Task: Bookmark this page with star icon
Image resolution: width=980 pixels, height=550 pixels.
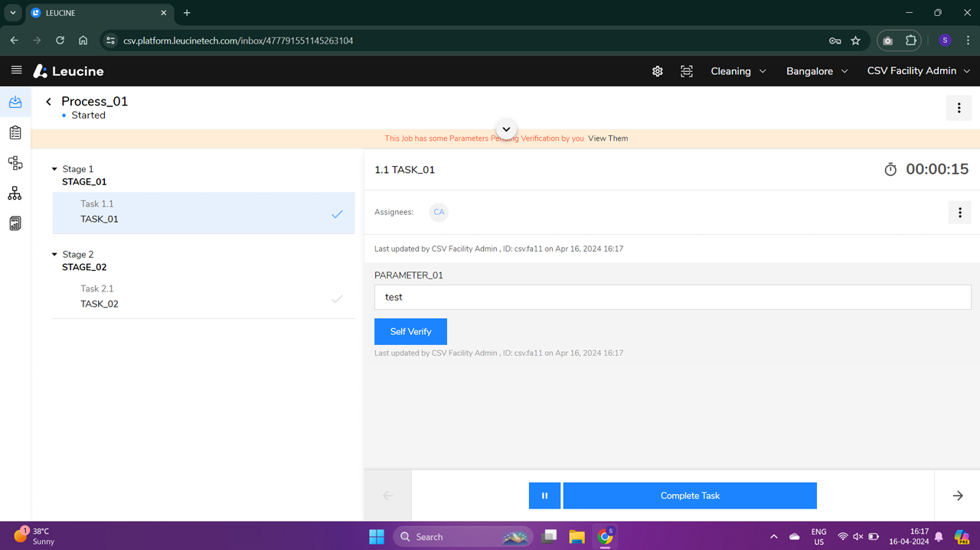Action: coord(856,41)
